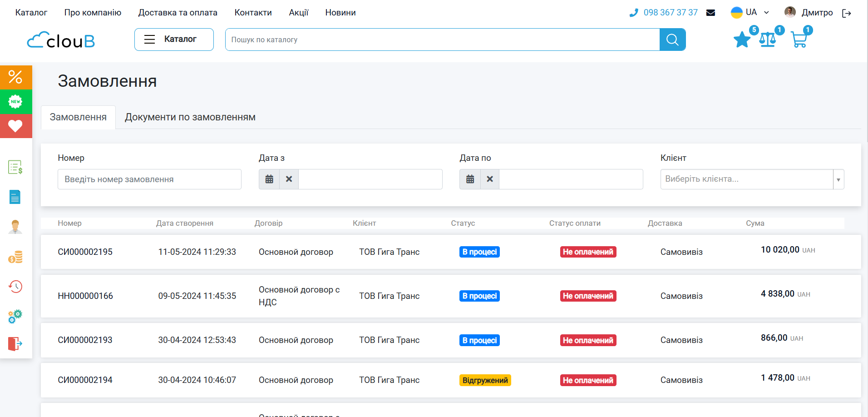Open the history clock icon in sidebar
Viewport: 868px width, 417px height.
(x=15, y=287)
